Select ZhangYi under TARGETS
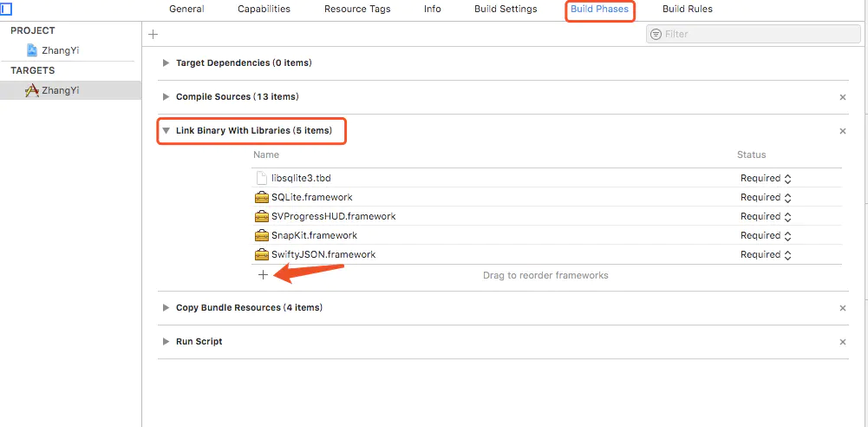This screenshot has height=427, width=868. point(61,90)
